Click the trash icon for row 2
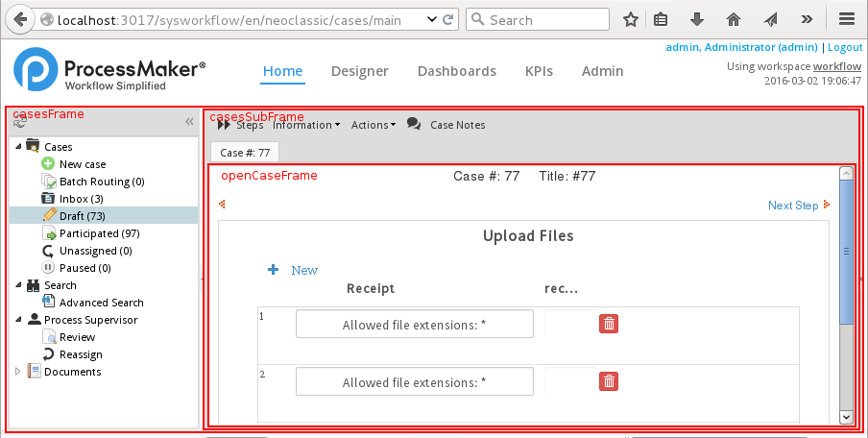 [x=609, y=381]
